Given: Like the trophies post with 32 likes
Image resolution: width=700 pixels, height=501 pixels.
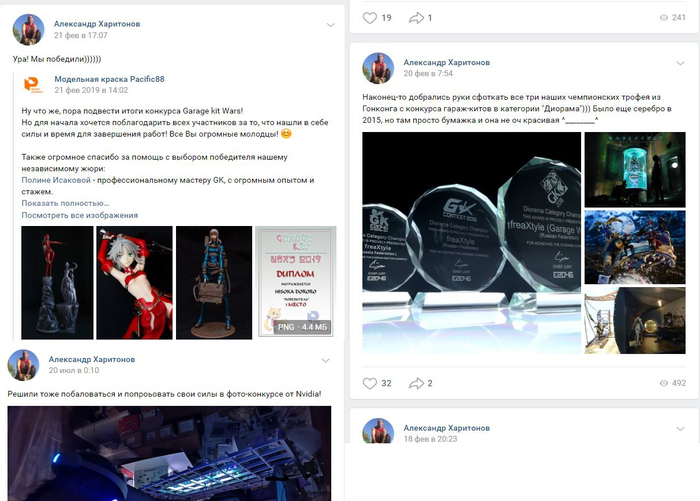Looking at the screenshot, I should click(370, 383).
